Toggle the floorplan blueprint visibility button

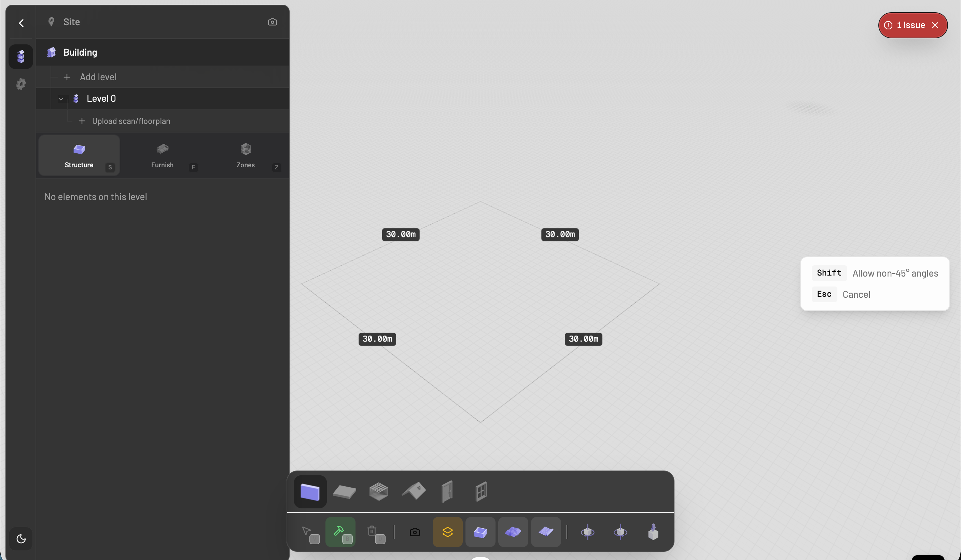[546, 532]
